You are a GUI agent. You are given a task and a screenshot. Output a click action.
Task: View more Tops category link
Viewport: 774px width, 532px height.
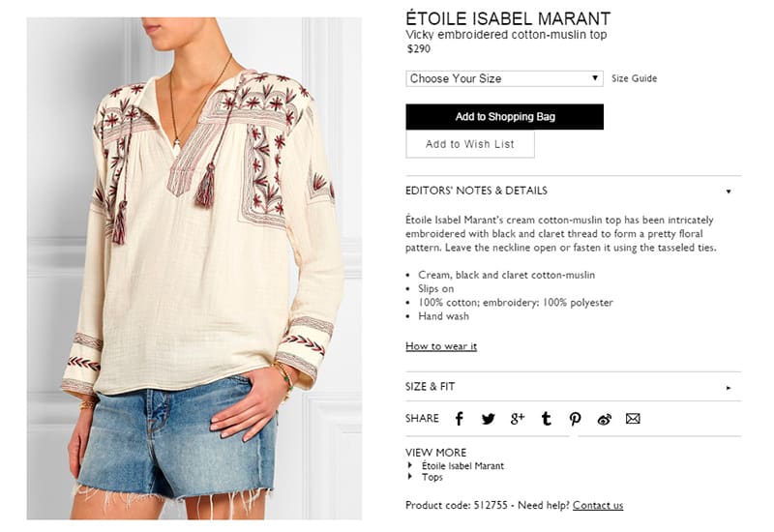[x=432, y=477]
